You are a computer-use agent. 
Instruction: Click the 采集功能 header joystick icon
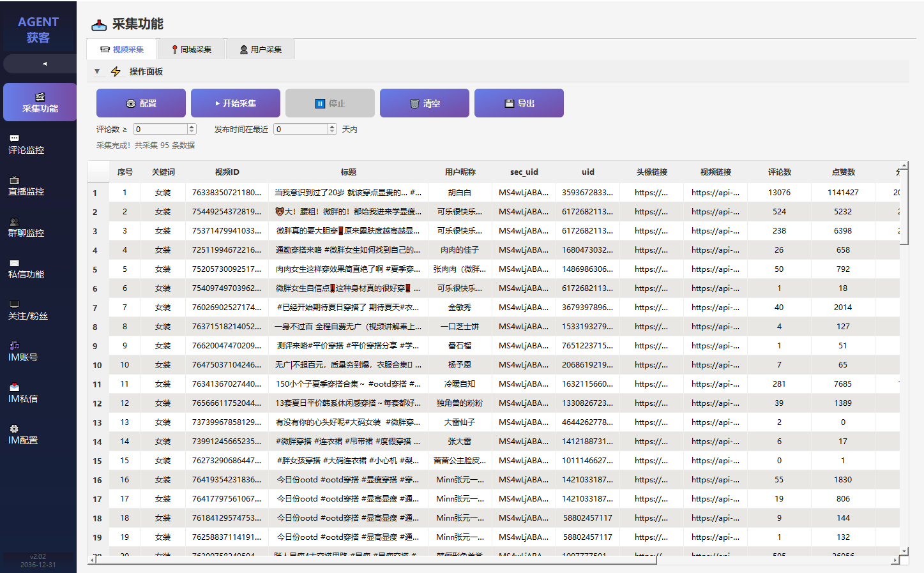[99, 25]
